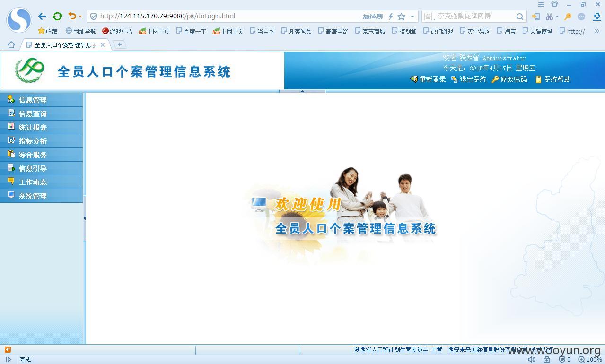Click orange undo restore-page icon
The image size is (605, 364).
(72, 16)
